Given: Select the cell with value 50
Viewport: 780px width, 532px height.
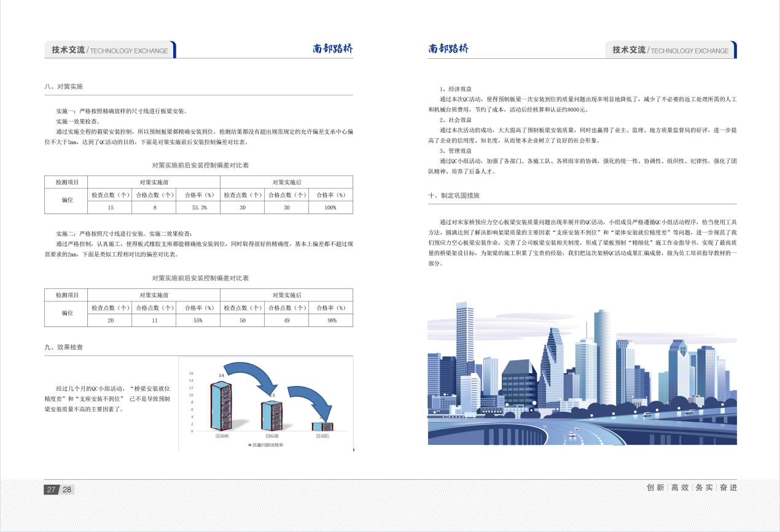Looking at the screenshot, I should pos(243,320).
